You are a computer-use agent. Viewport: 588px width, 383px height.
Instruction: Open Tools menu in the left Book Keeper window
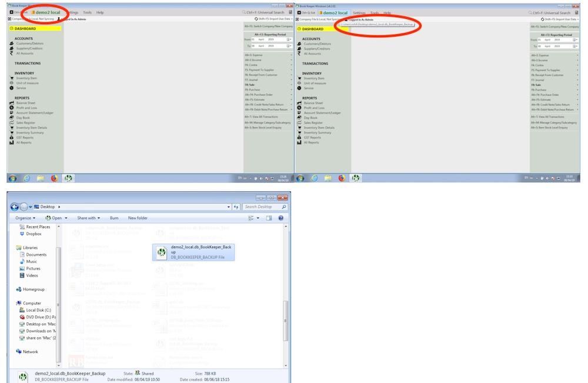click(88, 12)
